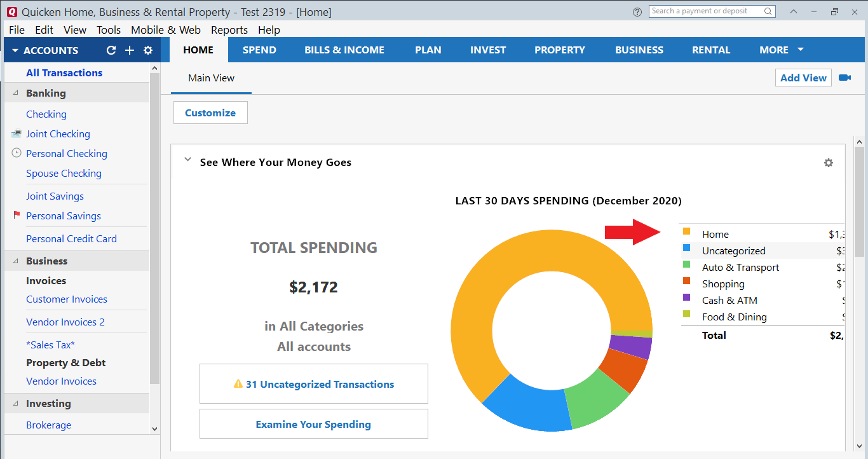This screenshot has width=868, height=459.
Task: Open the Edit menu
Action: tap(44, 30)
